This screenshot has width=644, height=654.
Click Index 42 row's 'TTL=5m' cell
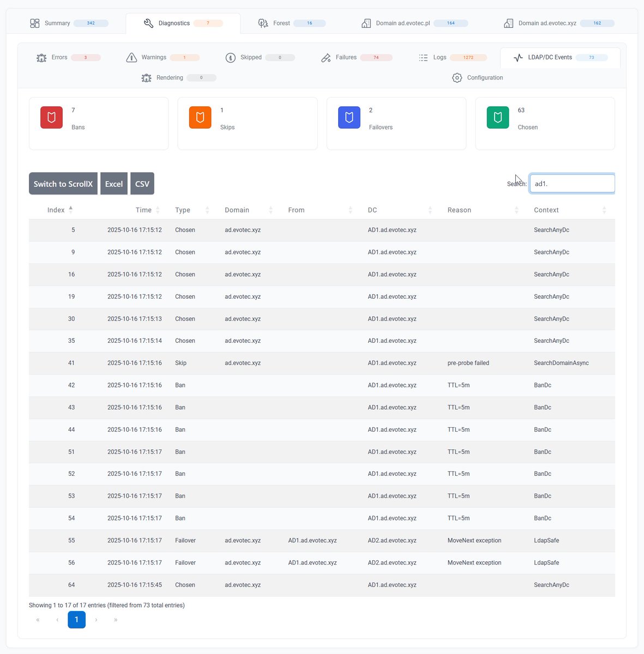click(459, 385)
